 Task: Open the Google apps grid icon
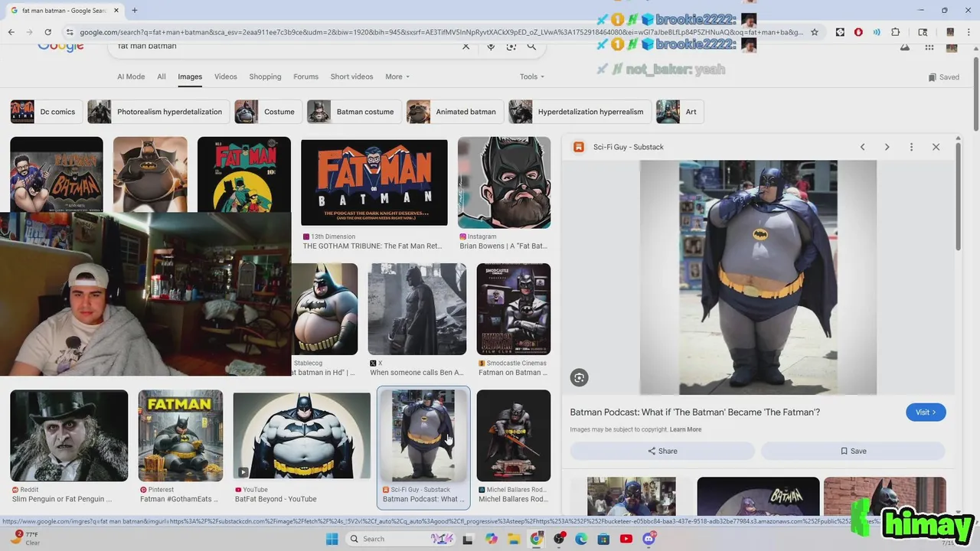point(929,47)
